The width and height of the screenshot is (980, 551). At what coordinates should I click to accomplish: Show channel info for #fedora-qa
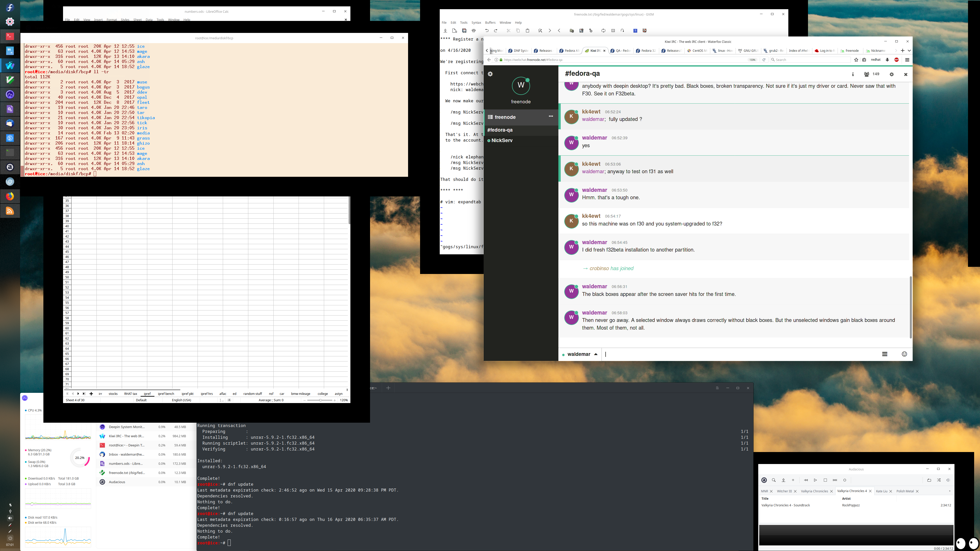click(x=853, y=74)
